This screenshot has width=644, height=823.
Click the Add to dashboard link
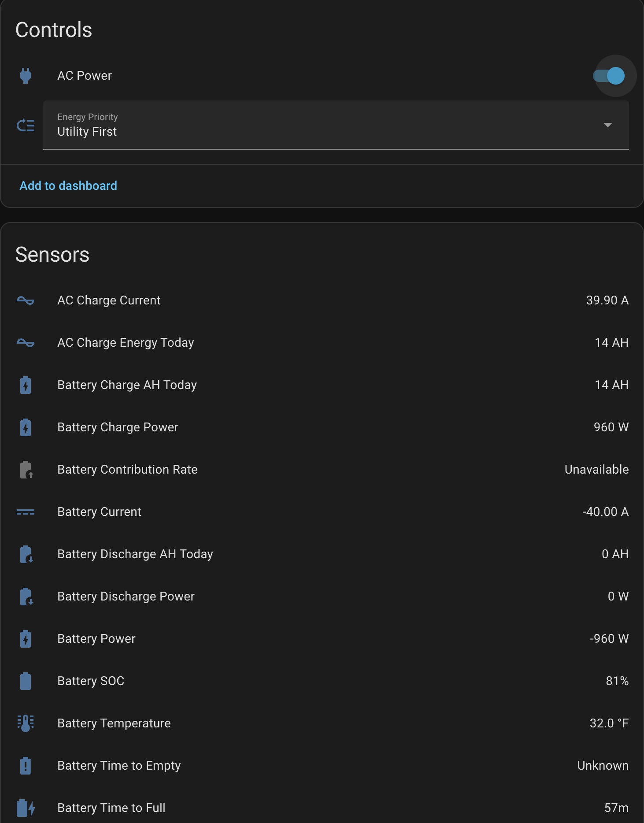(x=68, y=186)
